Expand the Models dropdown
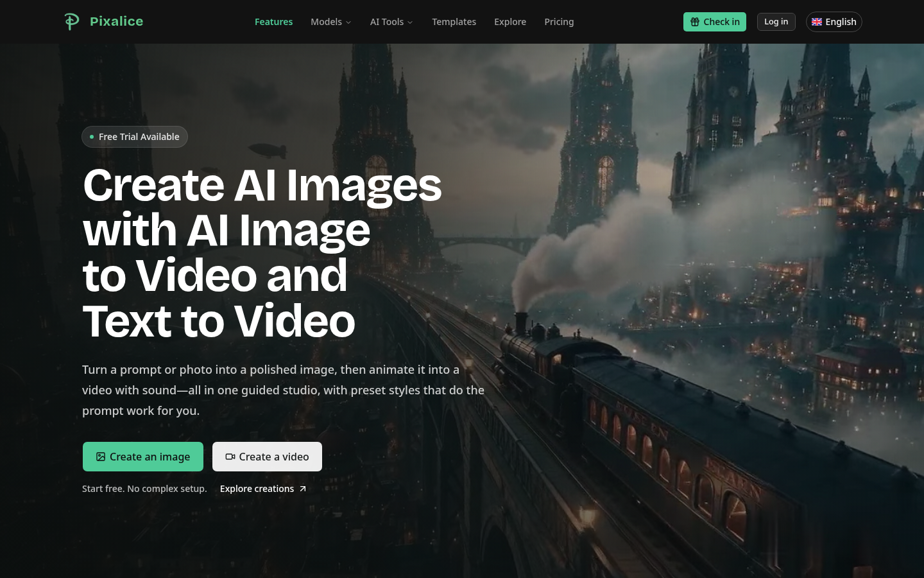 [x=331, y=22]
